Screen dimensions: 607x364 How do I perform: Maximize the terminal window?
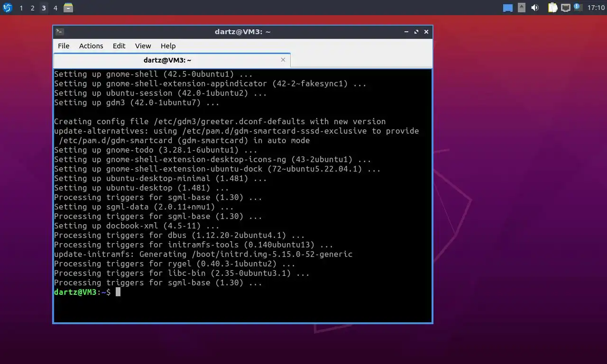(x=416, y=32)
